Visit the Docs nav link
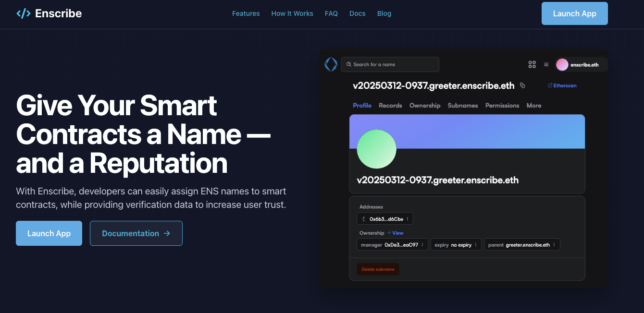The height and width of the screenshot is (313, 644). 358,13
